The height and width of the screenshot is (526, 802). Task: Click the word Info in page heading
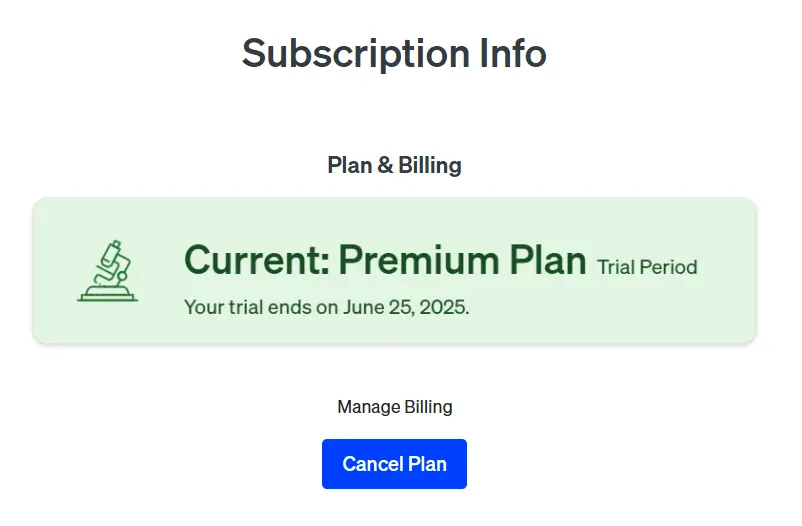[513, 53]
